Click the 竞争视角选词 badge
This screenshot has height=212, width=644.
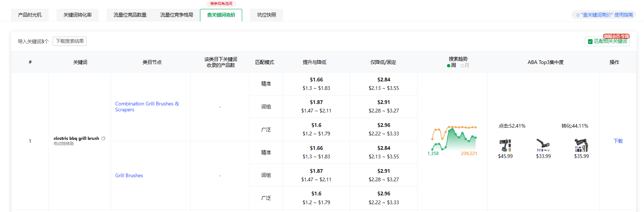[x=221, y=4]
